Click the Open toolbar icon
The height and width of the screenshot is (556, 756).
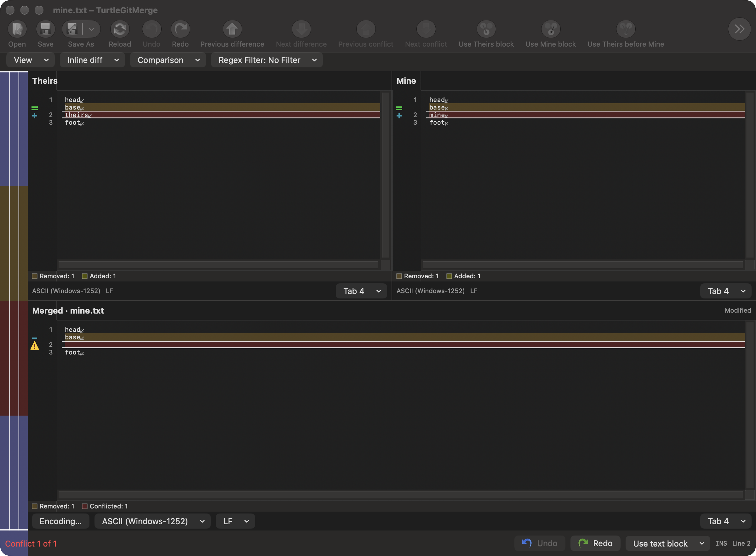[x=17, y=29]
